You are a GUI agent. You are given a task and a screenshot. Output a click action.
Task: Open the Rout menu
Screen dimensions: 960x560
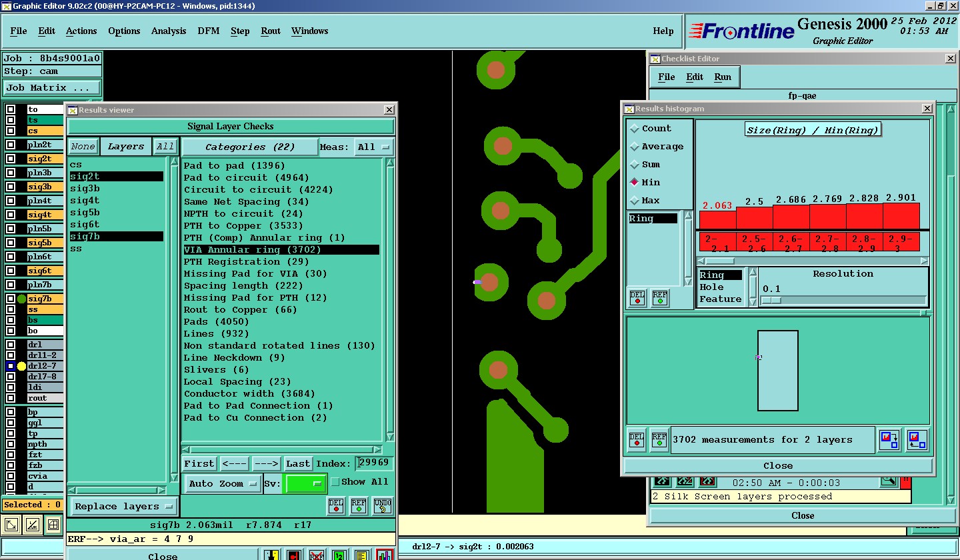[271, 31]
